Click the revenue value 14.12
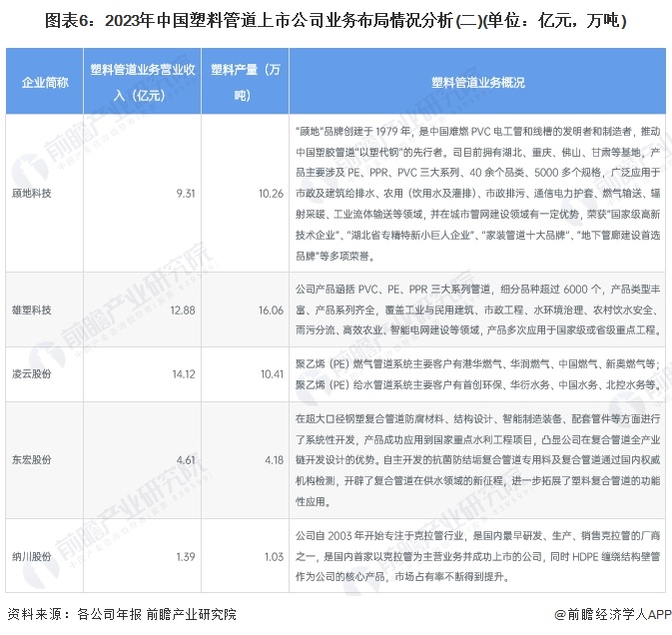672x635 pixels. click(184, 374)
